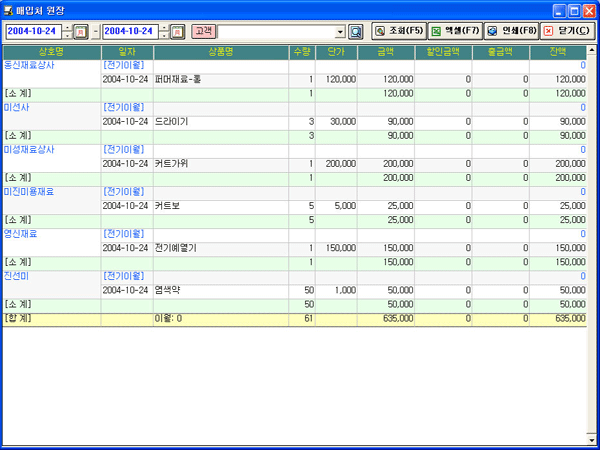The image size is (600, 450).
Task: Decrease start date with down spinner arrow
Action: [x=68, y=35]
